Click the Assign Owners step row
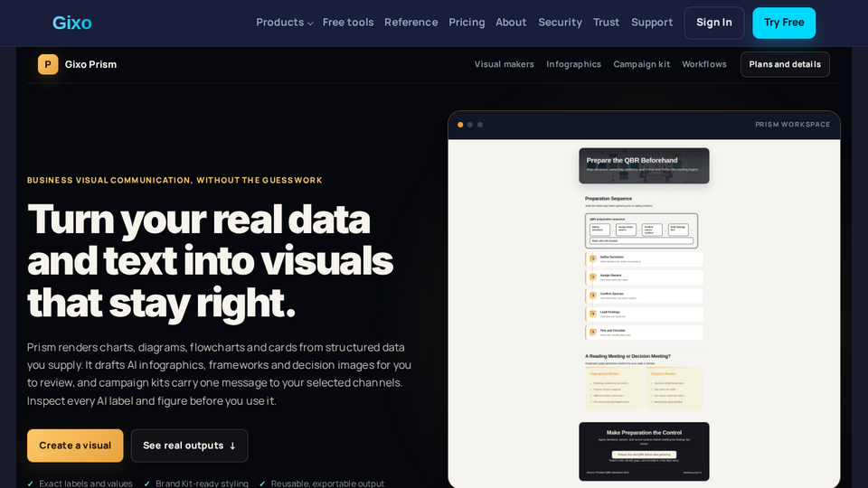This screenshot has height=488, width=868. click(x=644, y=277)
